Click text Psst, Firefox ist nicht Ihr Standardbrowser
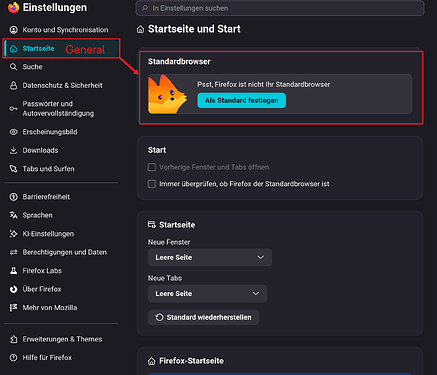The image size is (437, 375). (x=264, y=85)
